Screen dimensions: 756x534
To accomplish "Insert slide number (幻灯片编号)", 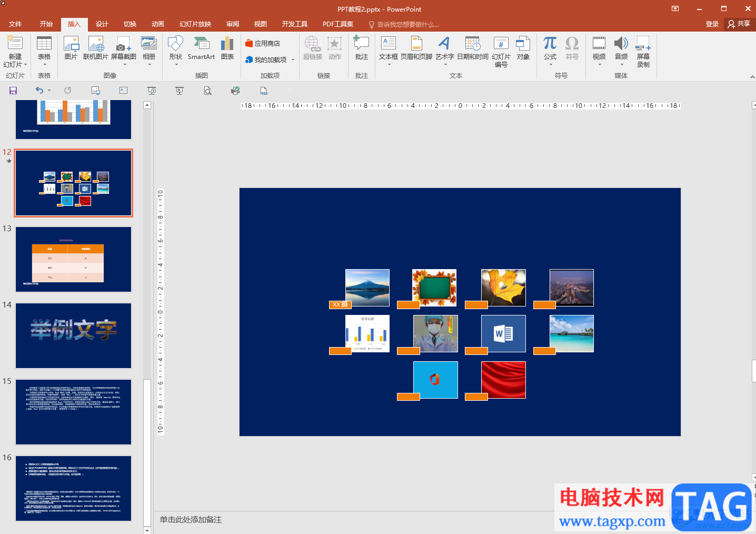I will click(501, 52).
